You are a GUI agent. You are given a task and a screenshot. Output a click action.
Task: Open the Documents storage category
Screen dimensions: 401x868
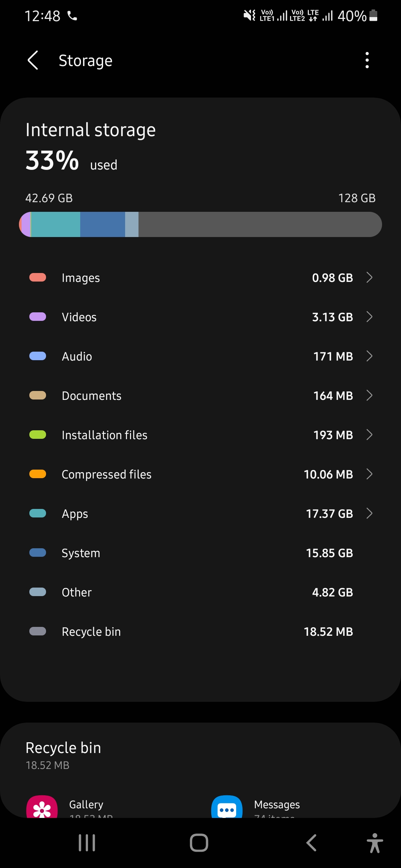(200, 395)
